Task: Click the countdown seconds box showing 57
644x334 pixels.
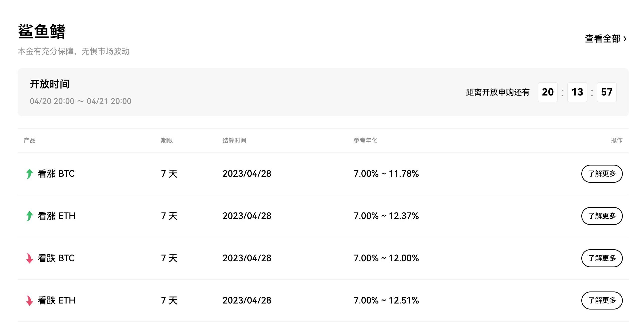Action: click(607, 92)
